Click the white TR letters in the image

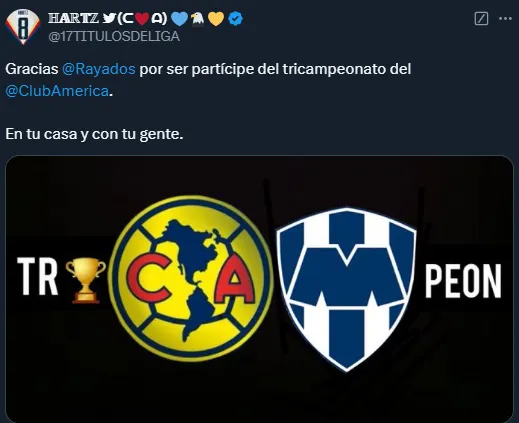pyautogui.click(x=38, y=276)
